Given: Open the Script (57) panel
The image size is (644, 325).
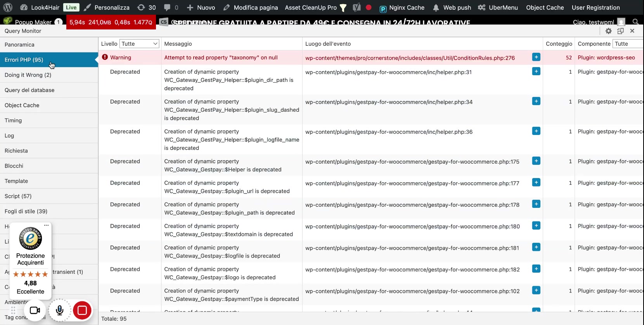Looking at the screenshot, I should pos(18,196).
